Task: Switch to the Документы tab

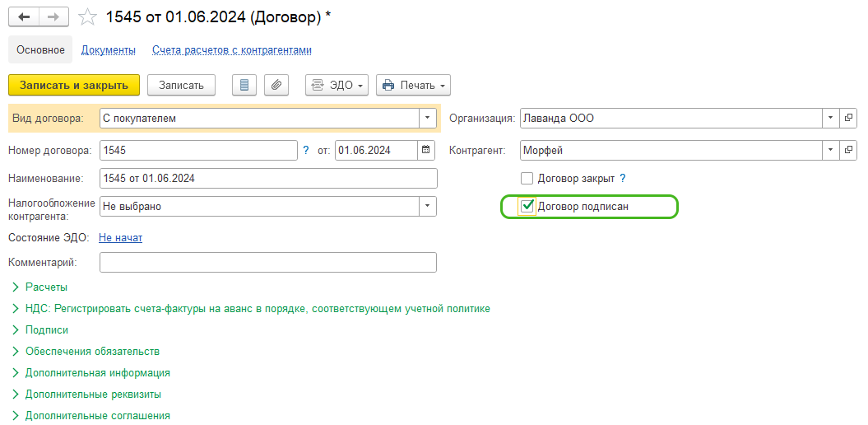Action: [x=108, y=50]
